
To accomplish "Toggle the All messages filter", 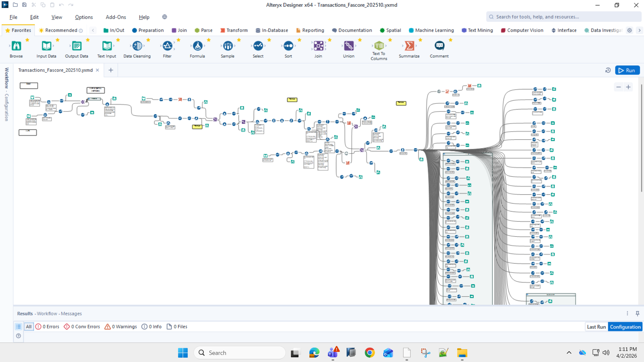I will click(29, 326).
